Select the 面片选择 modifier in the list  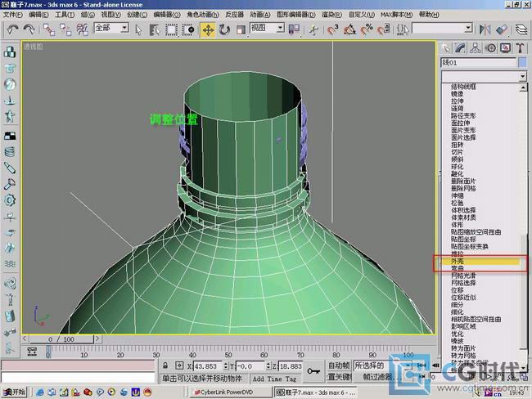tap(463, 137)
